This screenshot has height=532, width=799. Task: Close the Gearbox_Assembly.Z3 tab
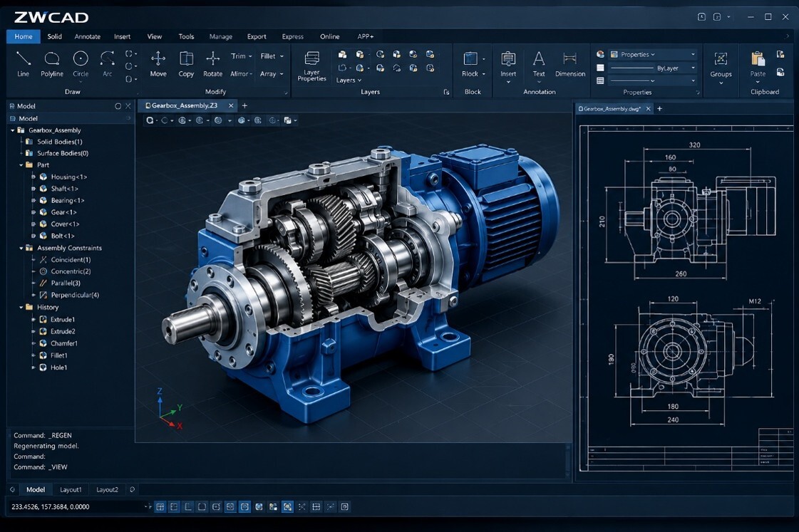(231, 105)
